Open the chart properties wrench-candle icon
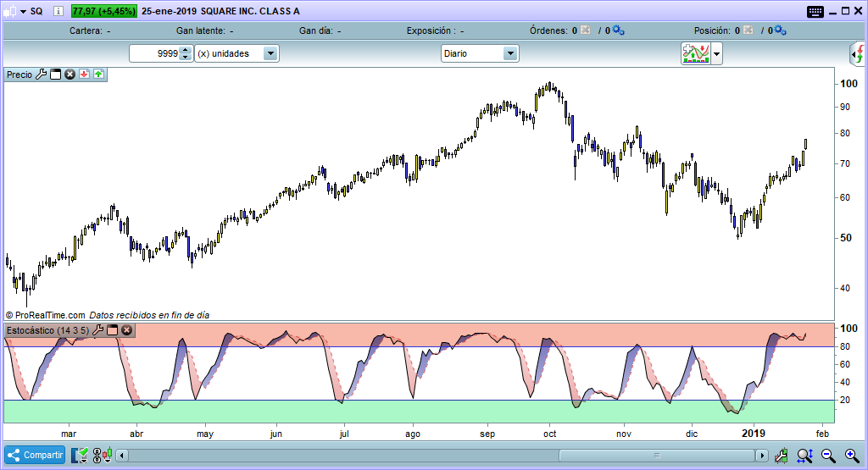This screenshot has height=470, width=868. pyautogui.click(x=781, y=456)
